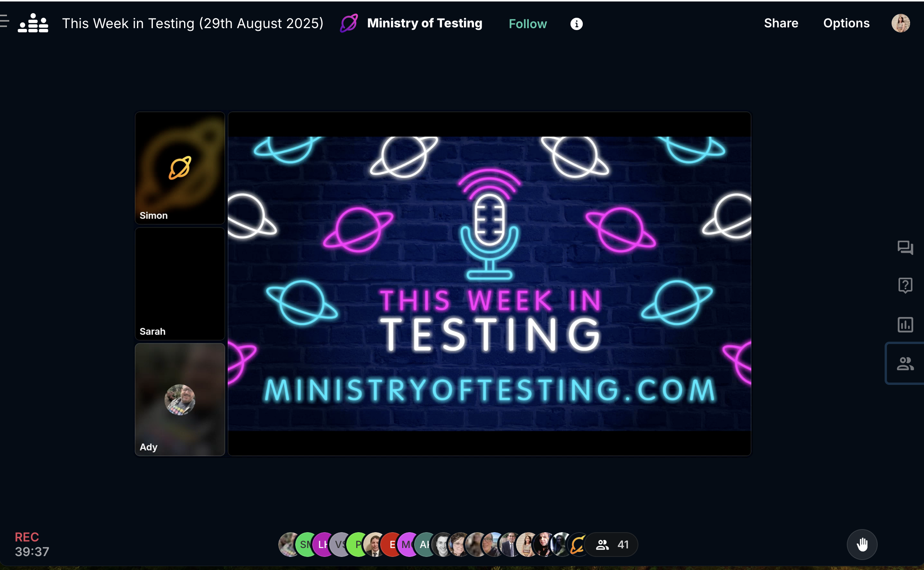924x570 pixels.
Task: Click the REC recording indicator
Action: (x=27, y=537)
